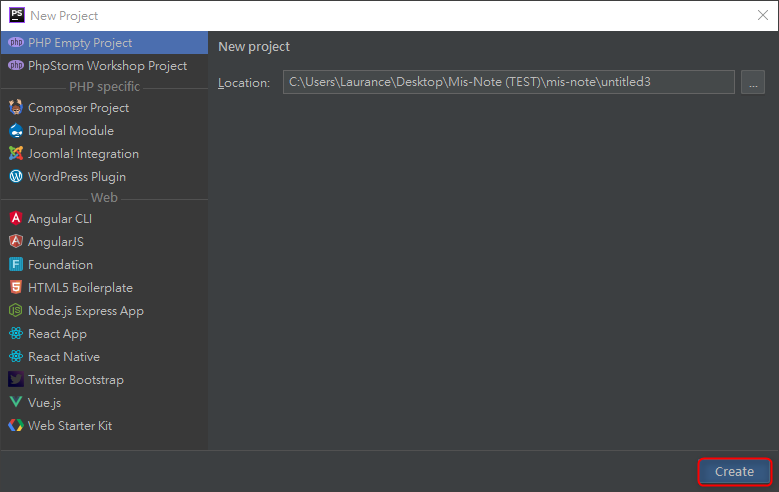This screenshot has height=492, width=779.
Task: Choose React App template
Action: (x=104, y=333)
